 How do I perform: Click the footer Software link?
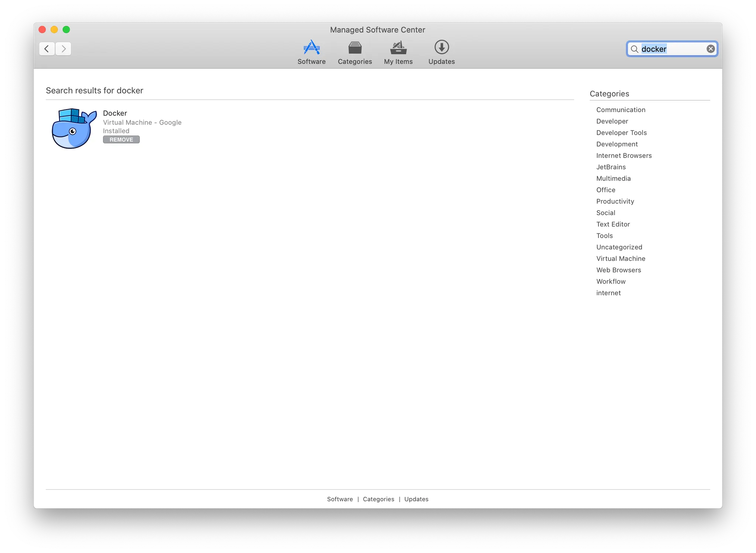pyautogui.click(x=340, y=499)
